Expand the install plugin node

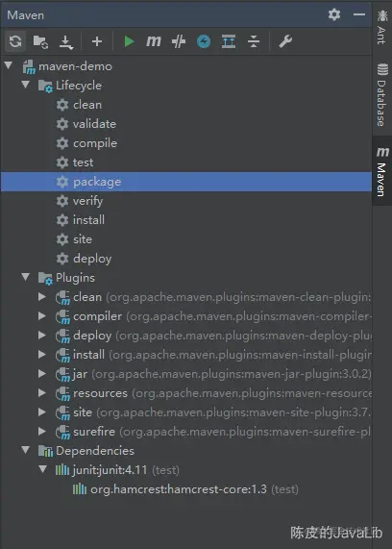(x=42, y=355)
